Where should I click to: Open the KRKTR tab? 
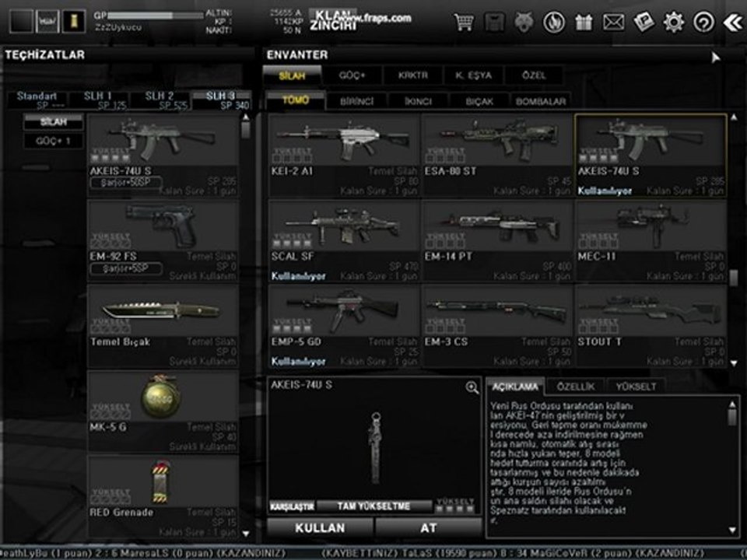(x=413, y=75)
